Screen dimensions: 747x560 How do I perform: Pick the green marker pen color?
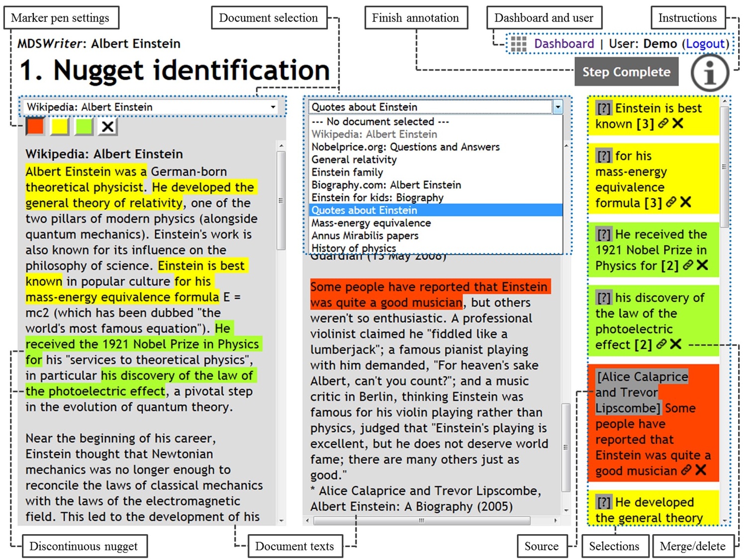pyautogui.click(x=84, y=127)
